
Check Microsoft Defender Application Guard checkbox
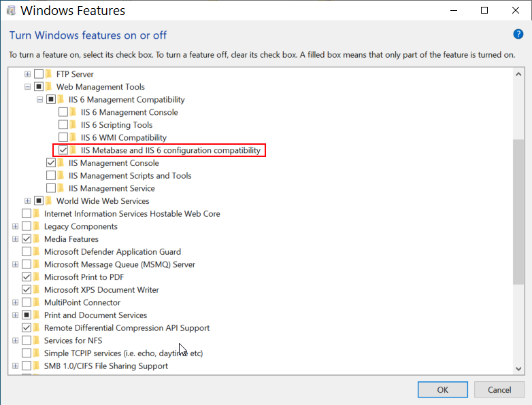tap(27, 252)
